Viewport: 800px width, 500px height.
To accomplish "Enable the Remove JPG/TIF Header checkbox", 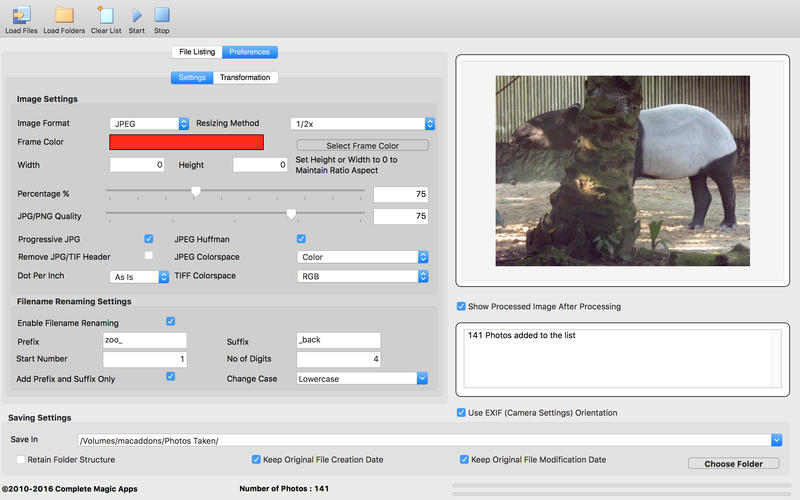I will 149,256.
